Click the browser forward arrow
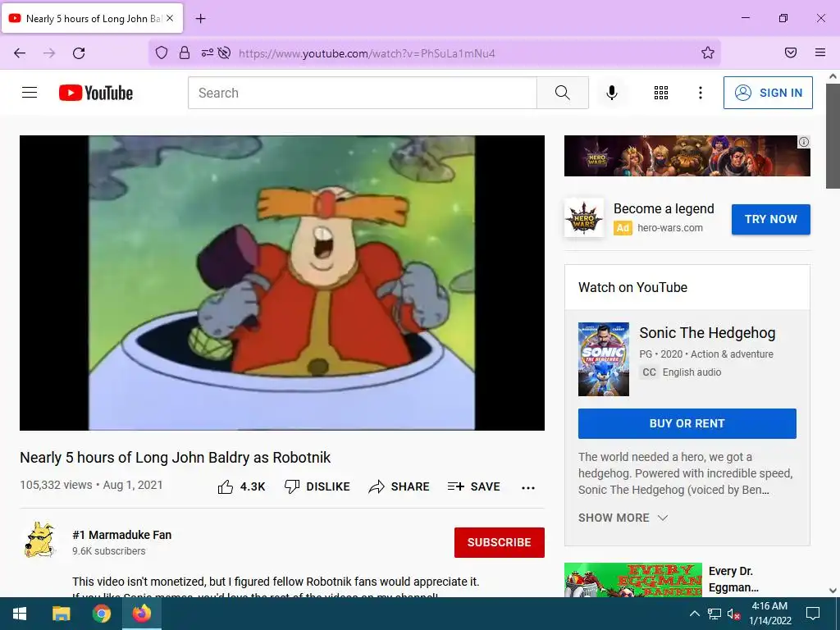 click(x=49, y=53)
